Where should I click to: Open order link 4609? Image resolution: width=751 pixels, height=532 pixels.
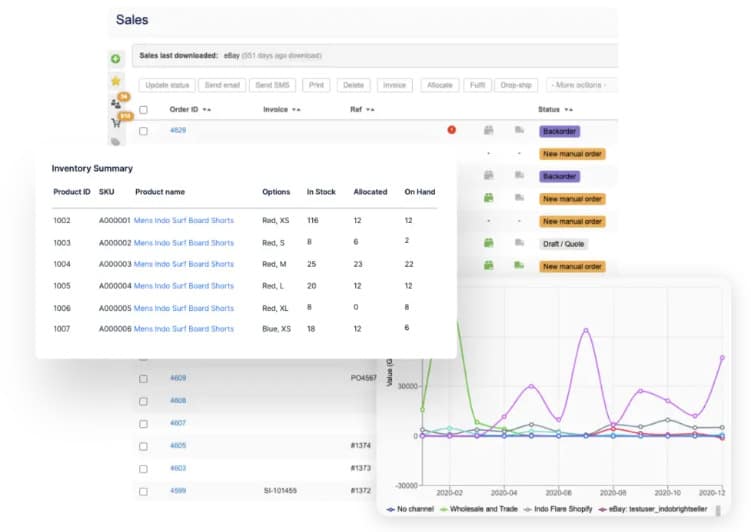[x=178, y=378]
